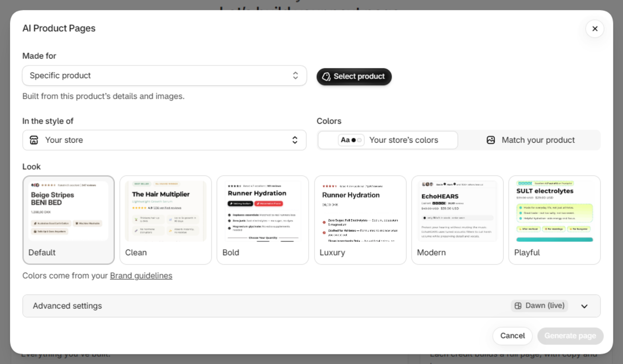Select the Luxury look card
This screenshot has width=623, height=364.
pos(360,220)
